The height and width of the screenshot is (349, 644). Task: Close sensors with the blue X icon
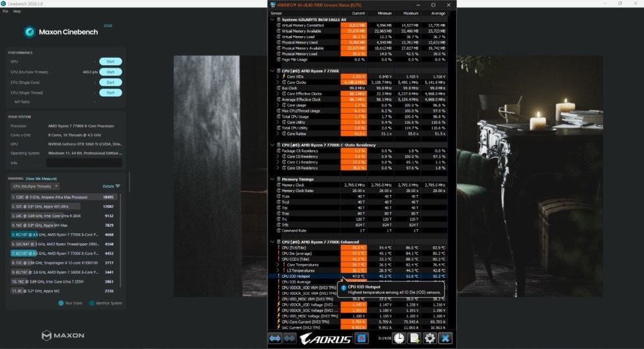(x=445, y=338)
